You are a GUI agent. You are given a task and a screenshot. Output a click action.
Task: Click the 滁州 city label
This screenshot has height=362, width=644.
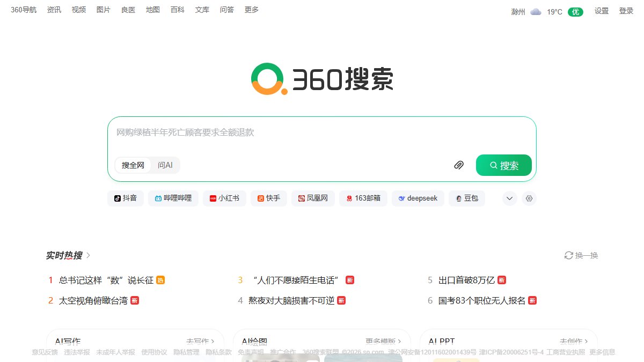point(518,12)
